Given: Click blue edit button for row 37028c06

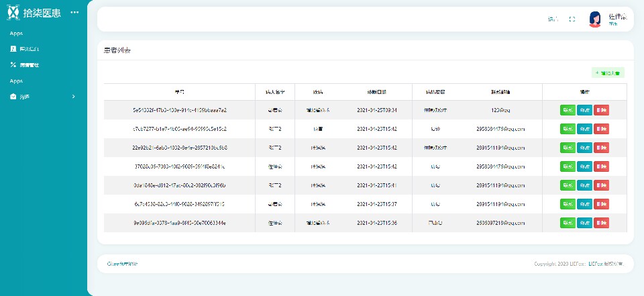Looking at the screenshot, I should 584,166.
